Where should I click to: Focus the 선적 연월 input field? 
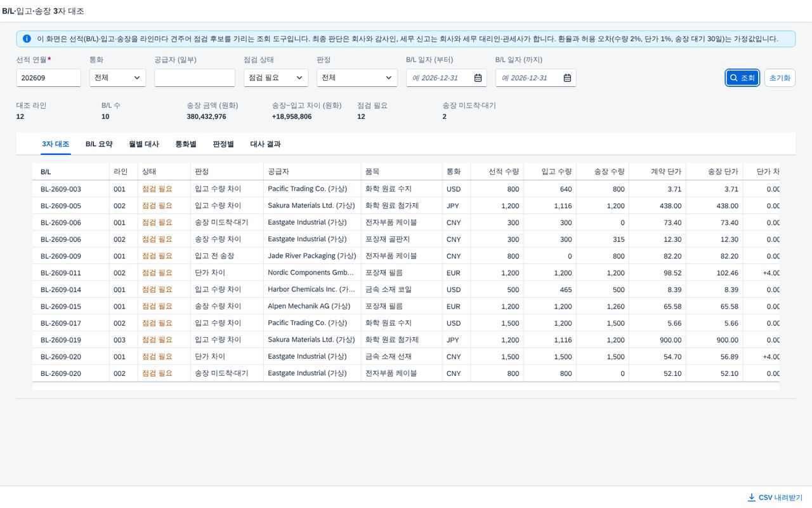[49, 78]
